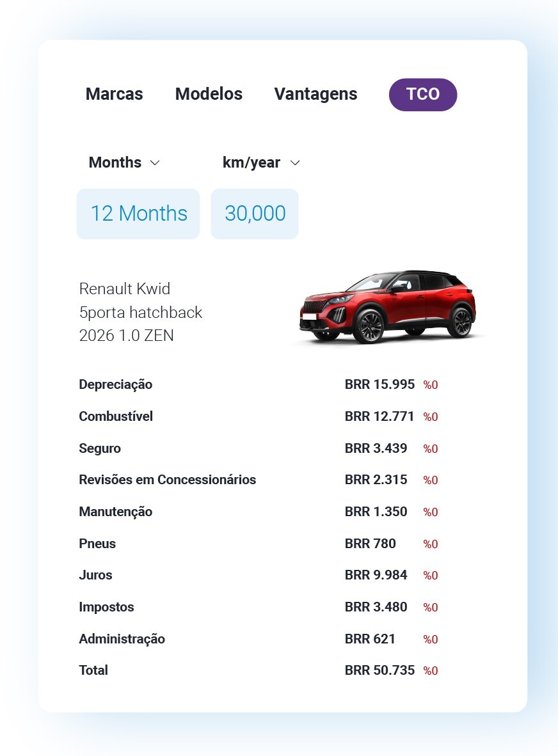Click the Seguro cost row label

coord(100,448)
